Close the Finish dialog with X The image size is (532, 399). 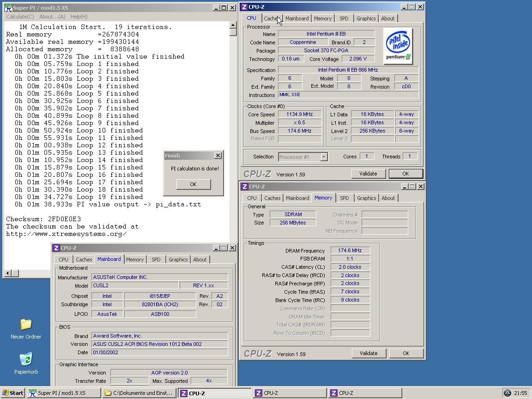(x=218, y=155)
